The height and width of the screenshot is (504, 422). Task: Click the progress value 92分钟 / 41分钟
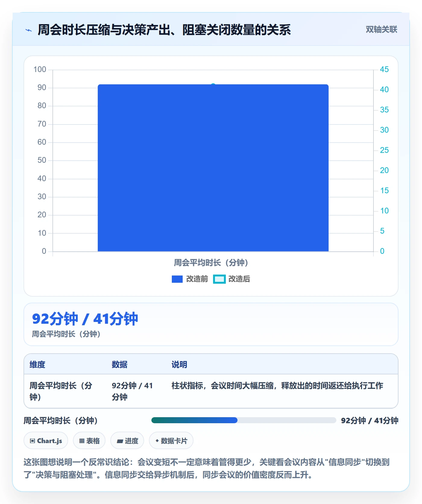point(370,421)
